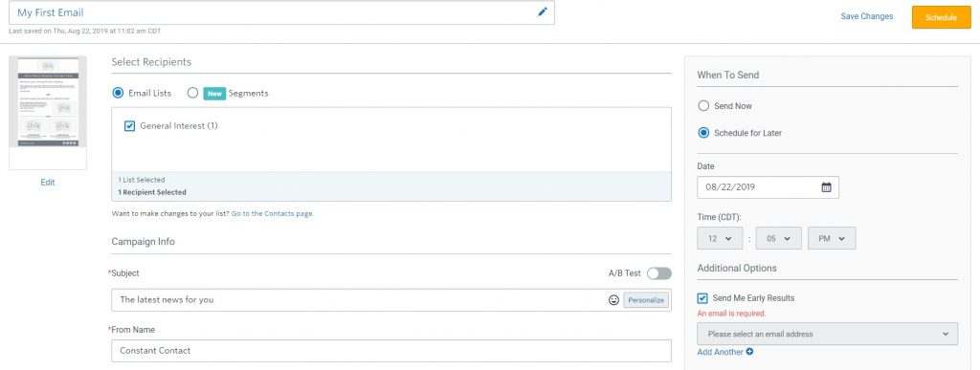Turn on the A/B Test toggle
Image resolution: width=980 pixels, height=370 pixels.
(658, 273)
